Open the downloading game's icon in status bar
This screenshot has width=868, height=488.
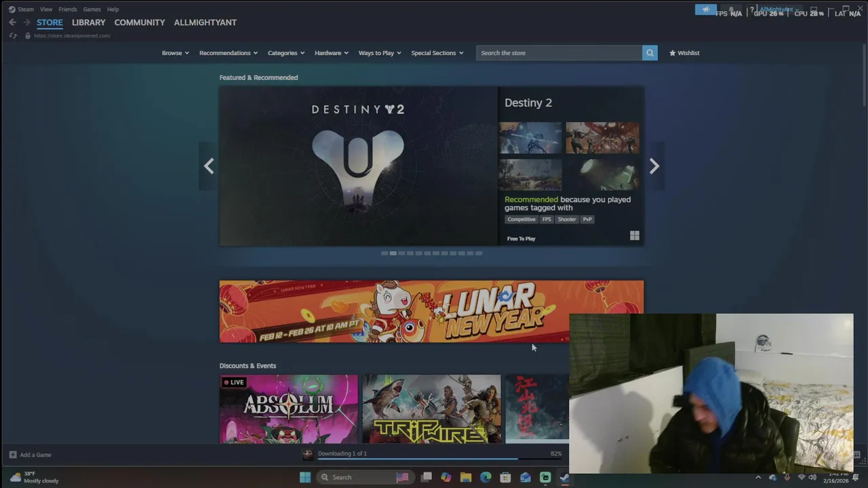[307, 454]
